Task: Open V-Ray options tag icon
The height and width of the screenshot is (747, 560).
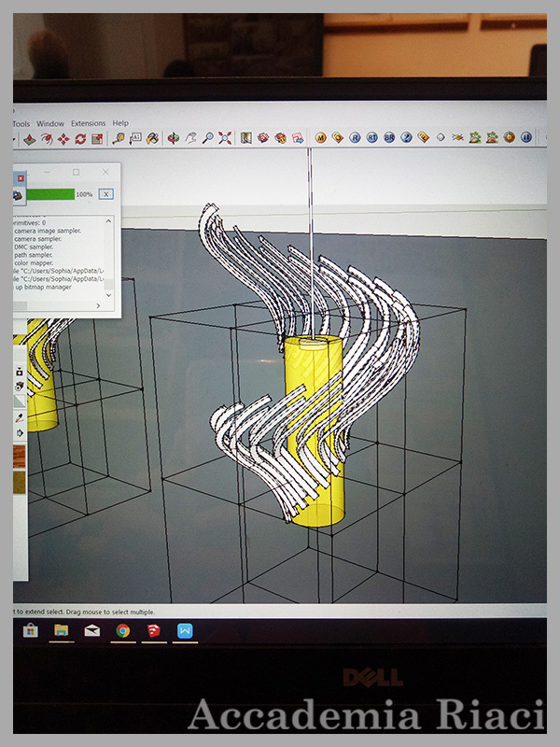Action: (x=338, y=137)
